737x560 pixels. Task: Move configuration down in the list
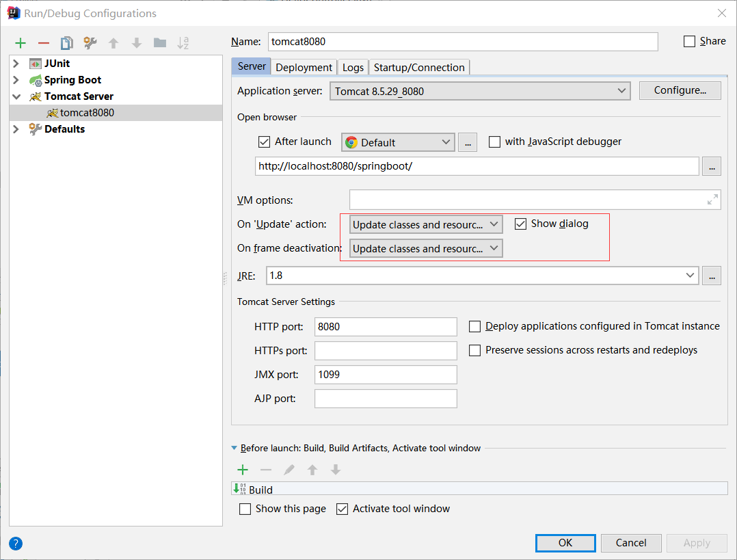click(137, 43)
